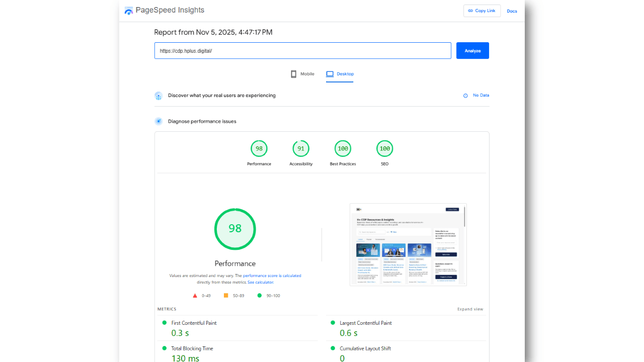The height and width of the screenshot is (362, 644).
Task: Click the PageSpeed Insights logo icon
Action: tap(129, 11)
